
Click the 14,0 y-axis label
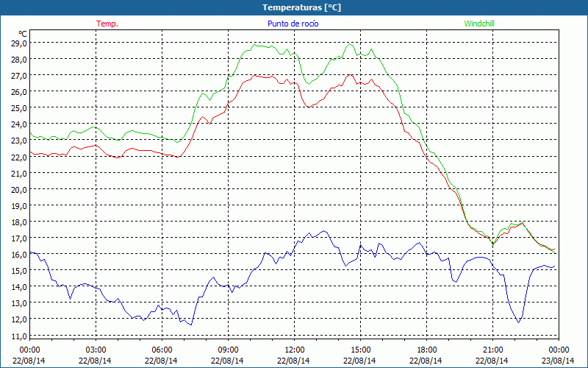[19, 286]
